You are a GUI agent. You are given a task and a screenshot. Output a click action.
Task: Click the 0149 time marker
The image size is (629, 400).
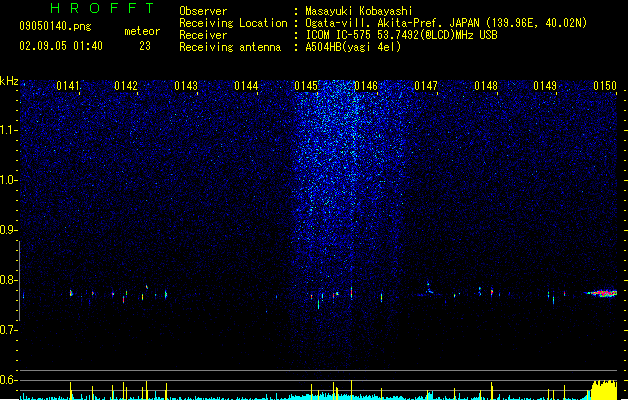coord(545,86)
